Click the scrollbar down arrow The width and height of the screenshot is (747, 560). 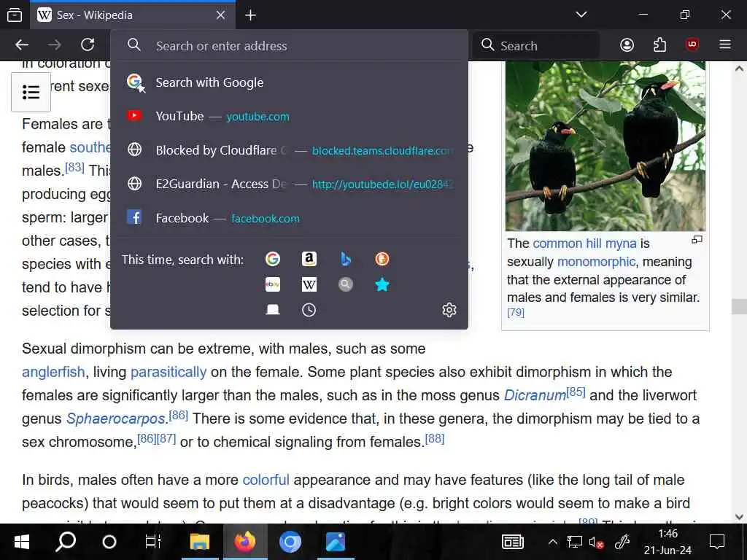coord(739,517)
